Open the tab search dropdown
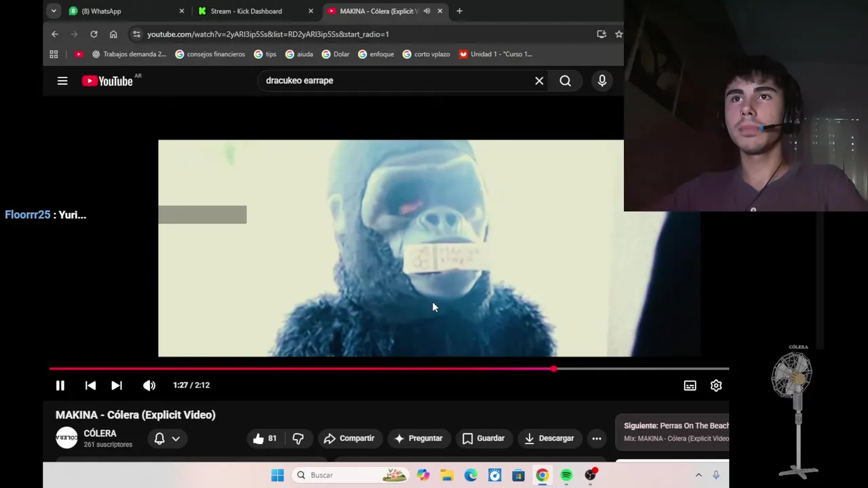The width and height of the screenshot is (868, 488). pyautogui.click(x=54, y=11)
